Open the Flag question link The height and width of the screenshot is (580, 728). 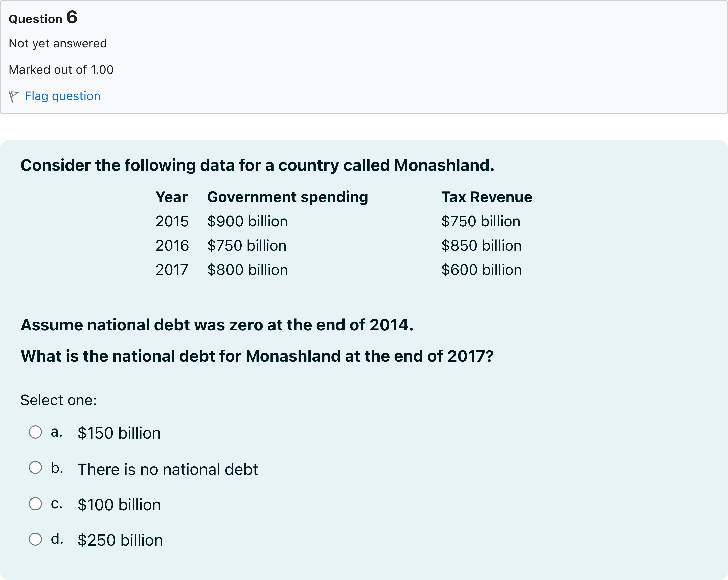62,96
